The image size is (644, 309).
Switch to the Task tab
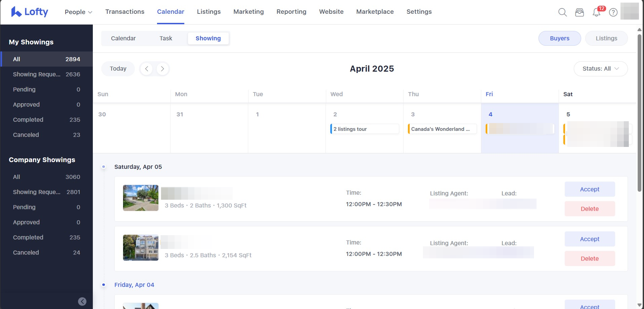tap(166, 38)
